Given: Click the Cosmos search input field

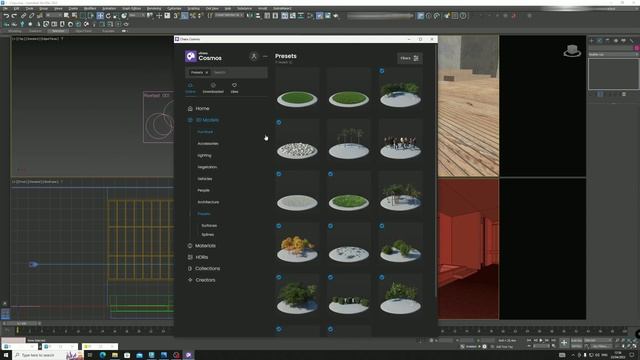Looking at the screenshot, I should [x=239, y=72].
